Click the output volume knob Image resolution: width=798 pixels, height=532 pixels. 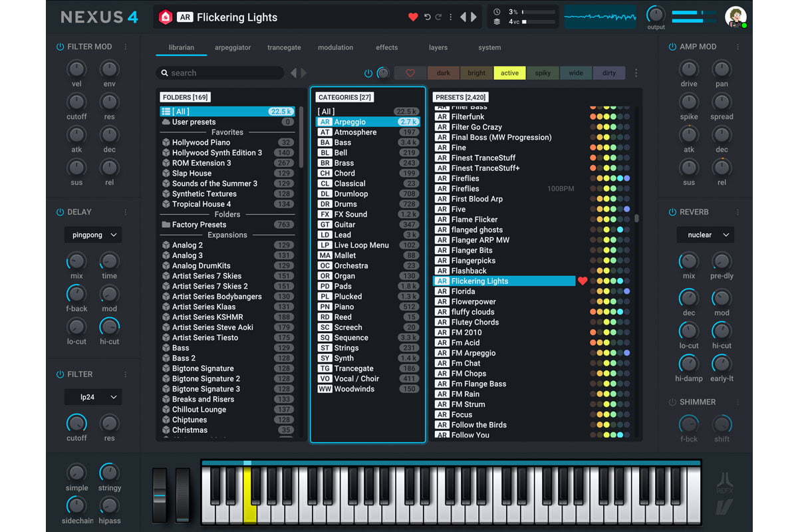pyautogui.click(x=656, y=15)
